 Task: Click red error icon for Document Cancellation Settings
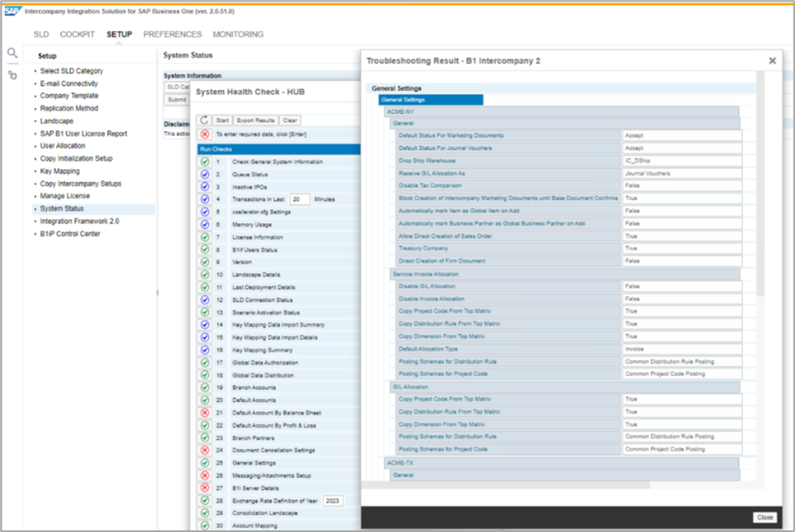tap(205, 450)
